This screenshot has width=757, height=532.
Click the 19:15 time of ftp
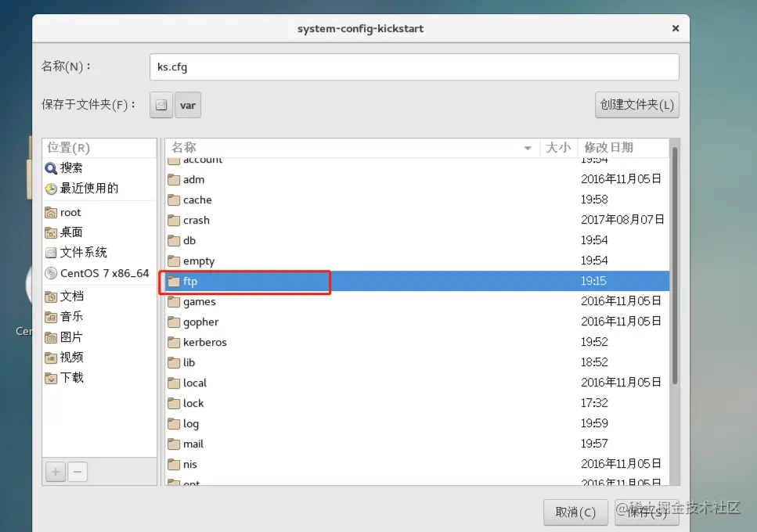pos(593,281)
